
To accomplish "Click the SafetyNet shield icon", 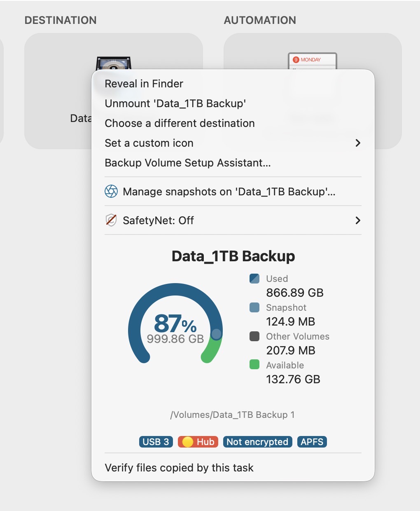I will (x=111, y=220).
